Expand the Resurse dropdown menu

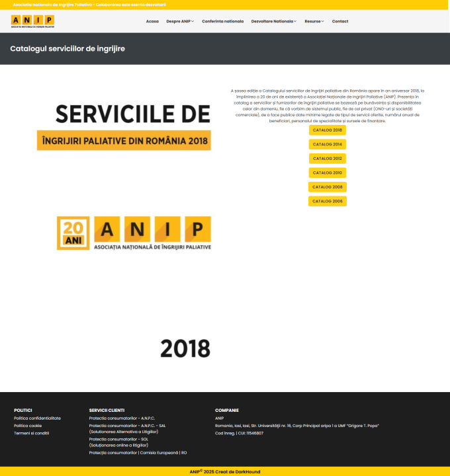point(314,21)
